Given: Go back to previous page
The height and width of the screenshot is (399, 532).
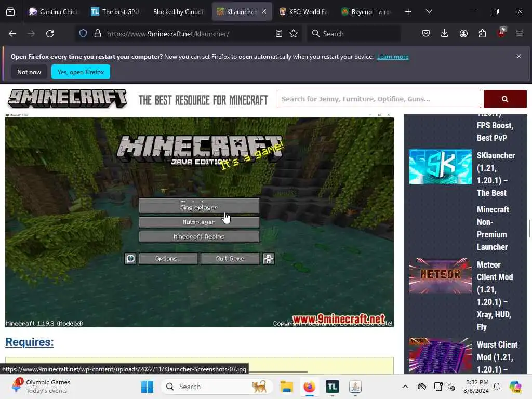Looking at the screenshot, I should click(x=12, y=34).
